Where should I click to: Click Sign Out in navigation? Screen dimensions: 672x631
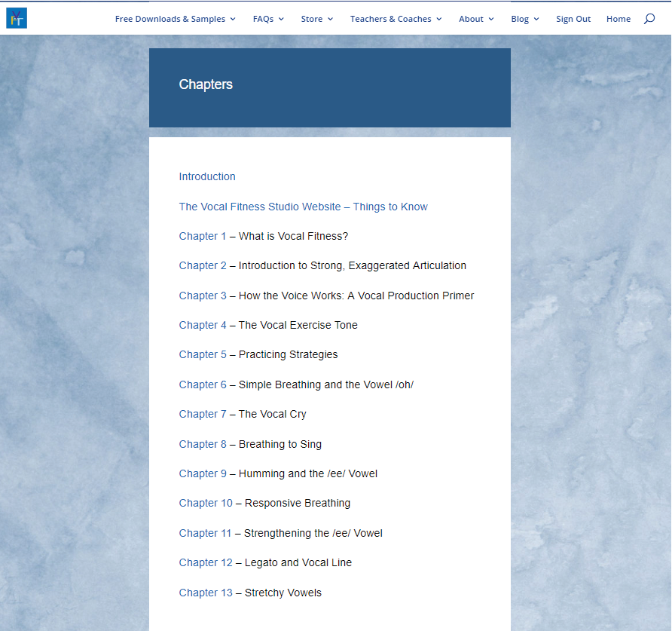pos(573,19)
